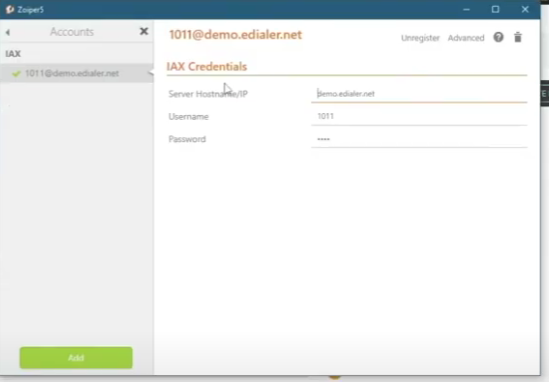This screenshot has width=549, height=382.
Task: Close the Zoiper5 window
Action: (x=525, y=9)
